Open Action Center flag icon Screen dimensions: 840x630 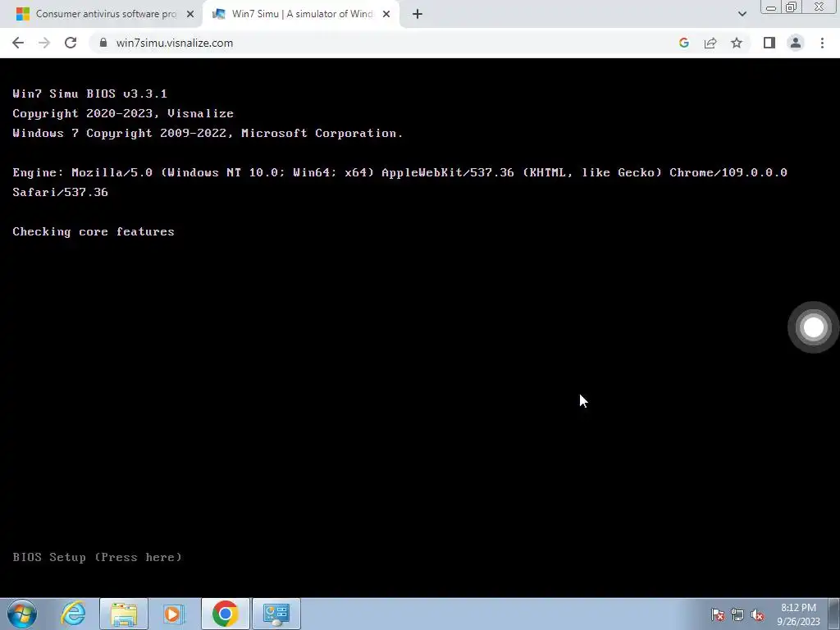click(x=718, y=614)
